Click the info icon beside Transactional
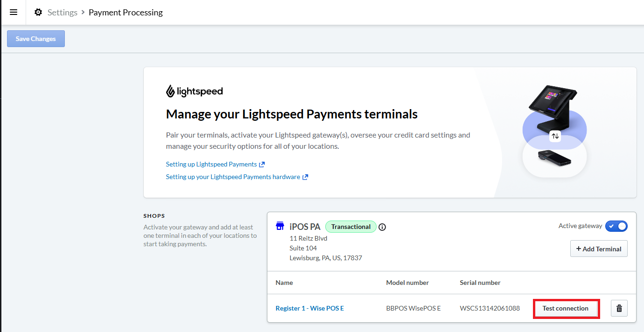 382,227
